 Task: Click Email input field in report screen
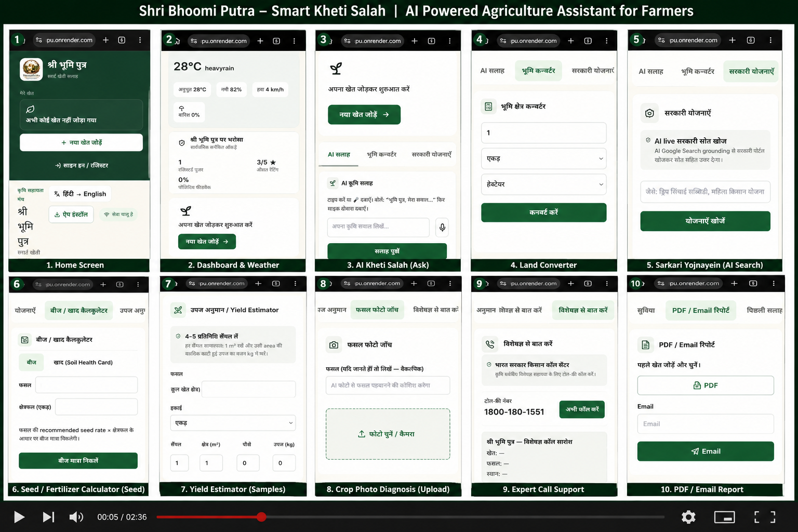pos(706,424)
